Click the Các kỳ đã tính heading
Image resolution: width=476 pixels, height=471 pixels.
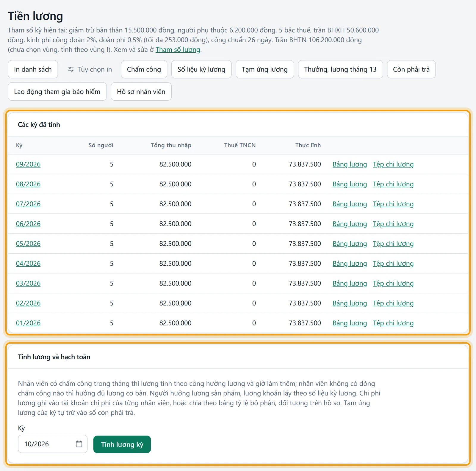(x=39, y=124)
